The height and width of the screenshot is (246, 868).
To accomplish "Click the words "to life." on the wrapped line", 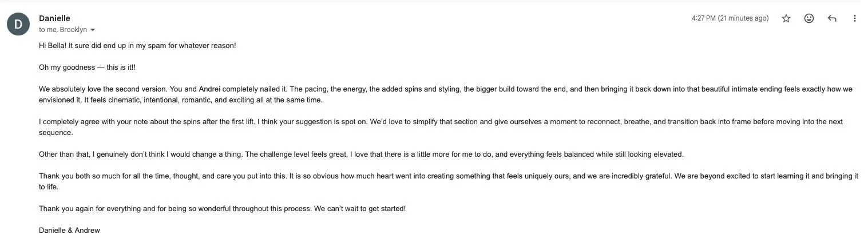I will click(x=49, y=187).
